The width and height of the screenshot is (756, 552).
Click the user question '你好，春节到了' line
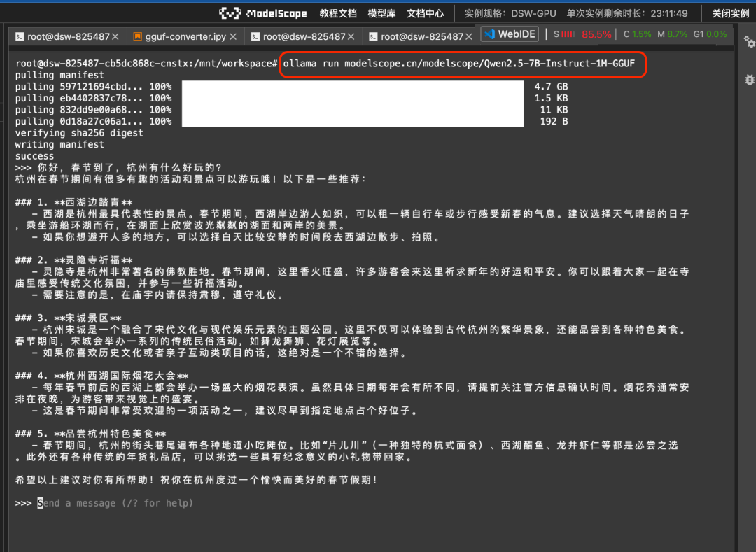coord(118,168)
